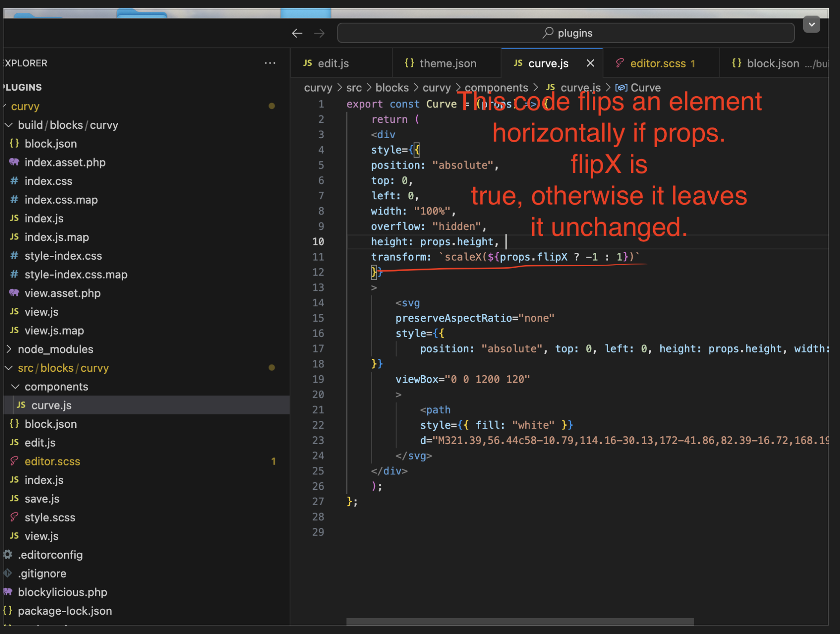This screenshot has width=840, height=634.
Task: Go back with the left arrow
Action: pyautogui.click(x=297, y=33)
